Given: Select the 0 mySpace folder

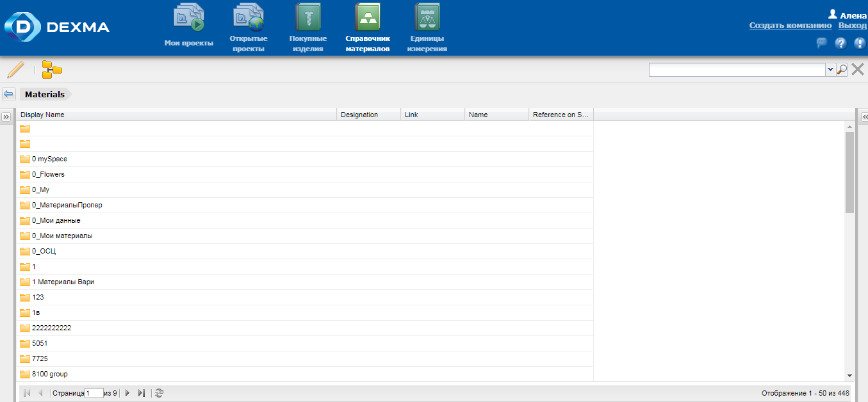Looking at the screenshot, I should pyautogui.click(x=305, y=159).
